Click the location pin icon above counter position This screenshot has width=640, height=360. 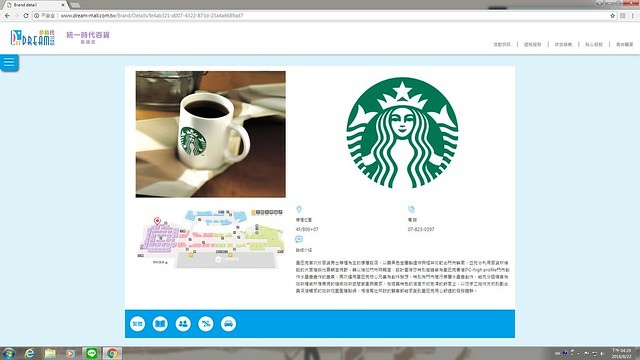click(x=299, y=209)
